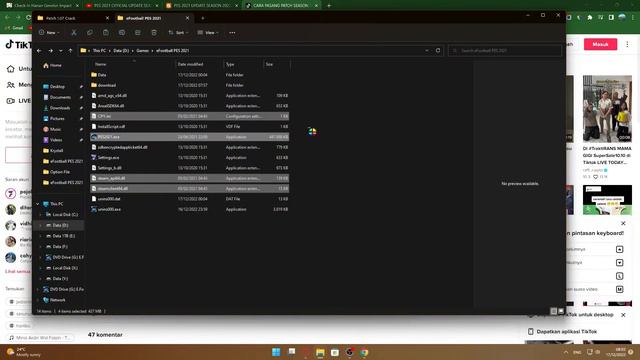The height and width of the screenshot is (360, 640).
Task: Select the PES2021.exe file
Action: point(189,137)
